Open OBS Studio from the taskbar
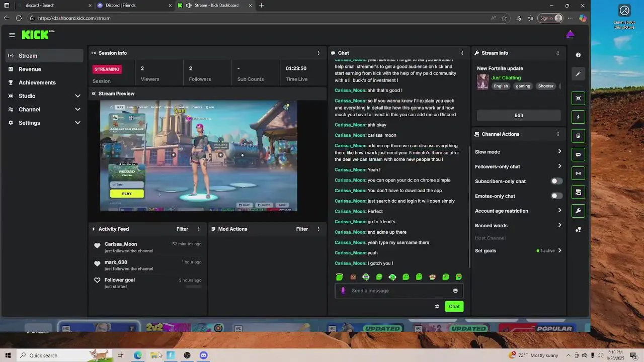 pyautogui.click(x=187, y=355)
